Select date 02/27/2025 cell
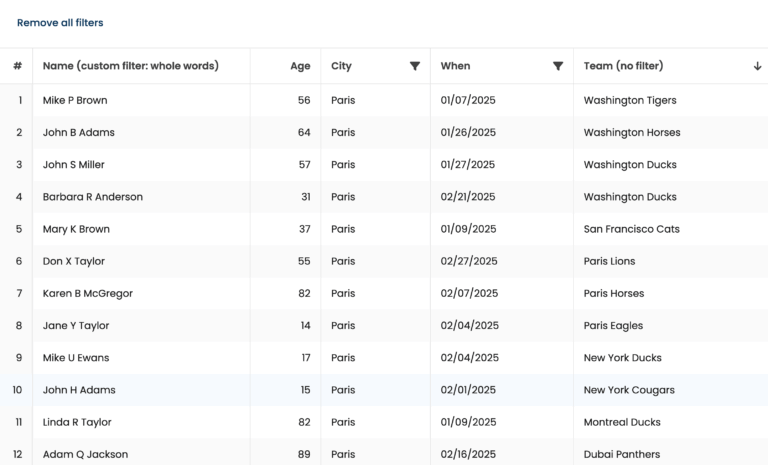This screenshot has height=465, width=768. 468,261
